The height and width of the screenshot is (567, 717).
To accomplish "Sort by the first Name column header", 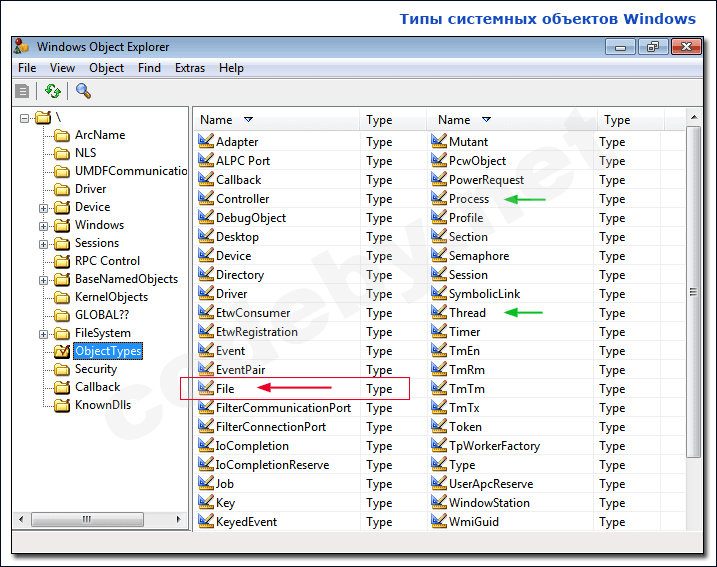I will (276, 120).
